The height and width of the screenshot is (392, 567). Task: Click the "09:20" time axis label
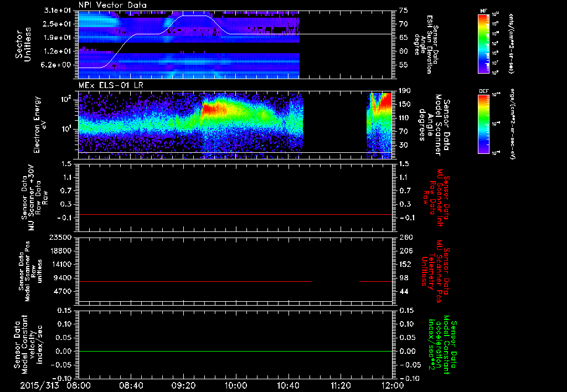[x=183, y=385]
